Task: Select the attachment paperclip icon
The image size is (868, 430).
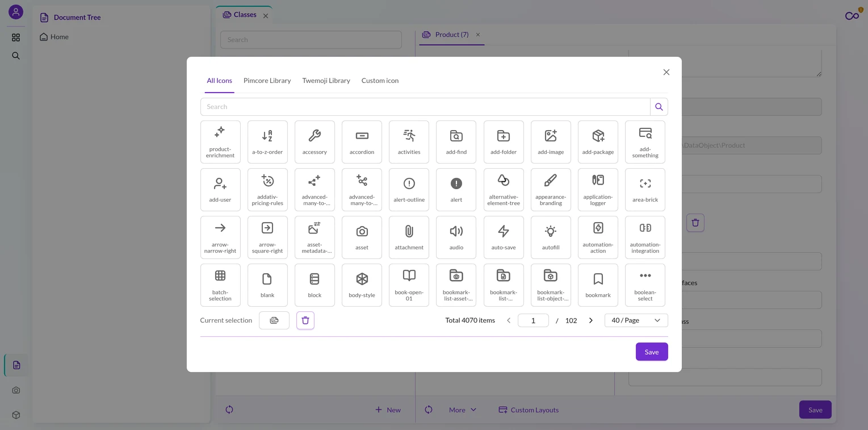Action: click(x=409, y=237)
